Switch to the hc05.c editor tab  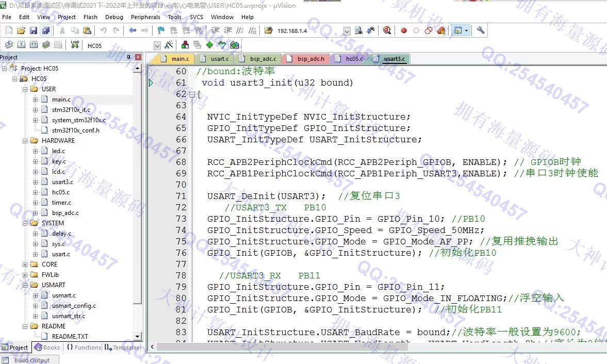click(350, 59)
